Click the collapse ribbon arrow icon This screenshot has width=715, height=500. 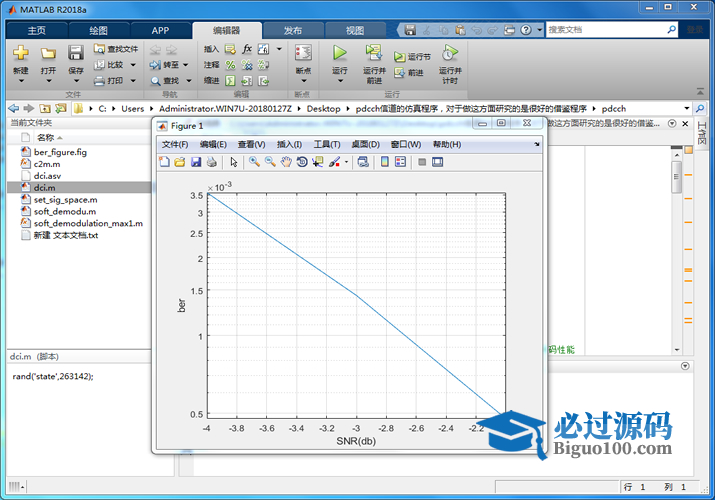click(x=700, y=92)
